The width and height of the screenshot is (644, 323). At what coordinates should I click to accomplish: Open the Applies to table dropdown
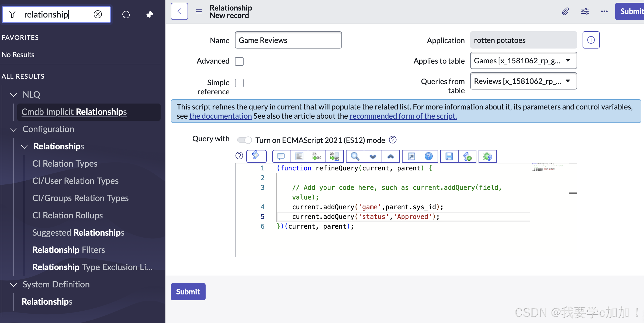click(523, 61)
